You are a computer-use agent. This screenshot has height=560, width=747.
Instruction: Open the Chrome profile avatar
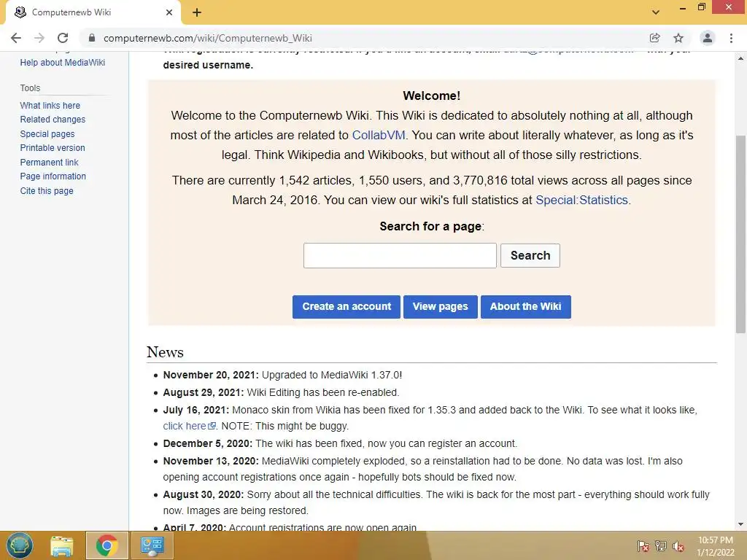click(x=708, y=38)
